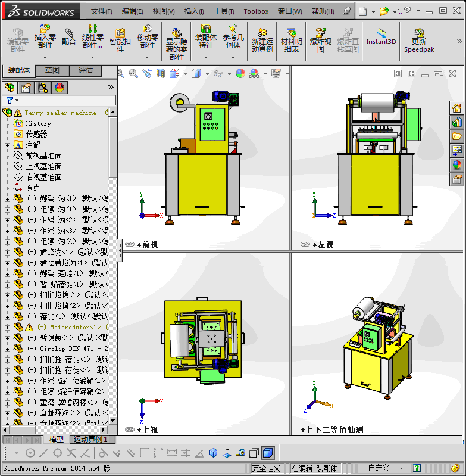This screenshot has height=476, width=466.
Task: Open the 插入(I) menu
Action: pos(194,11)
